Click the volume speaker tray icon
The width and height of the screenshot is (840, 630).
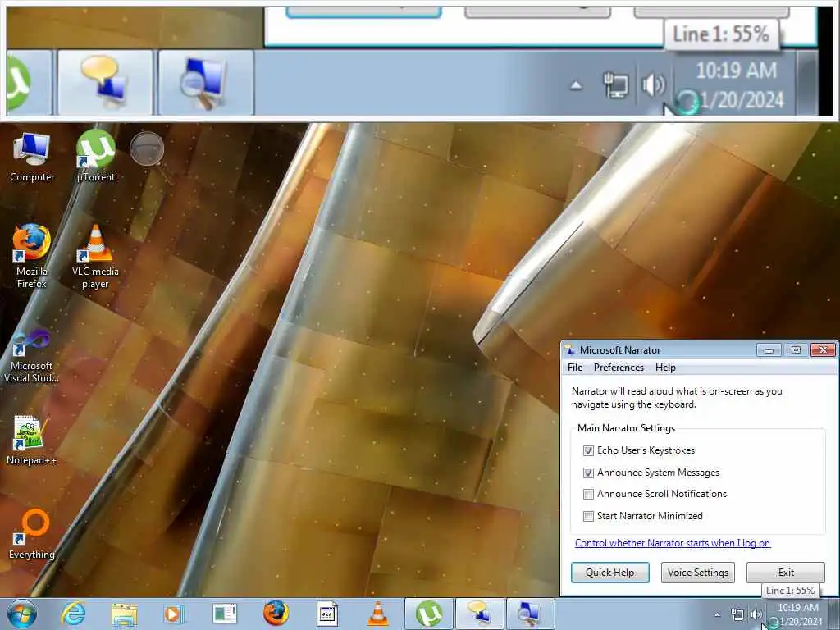pyautogui.click(x=756, y=615)
